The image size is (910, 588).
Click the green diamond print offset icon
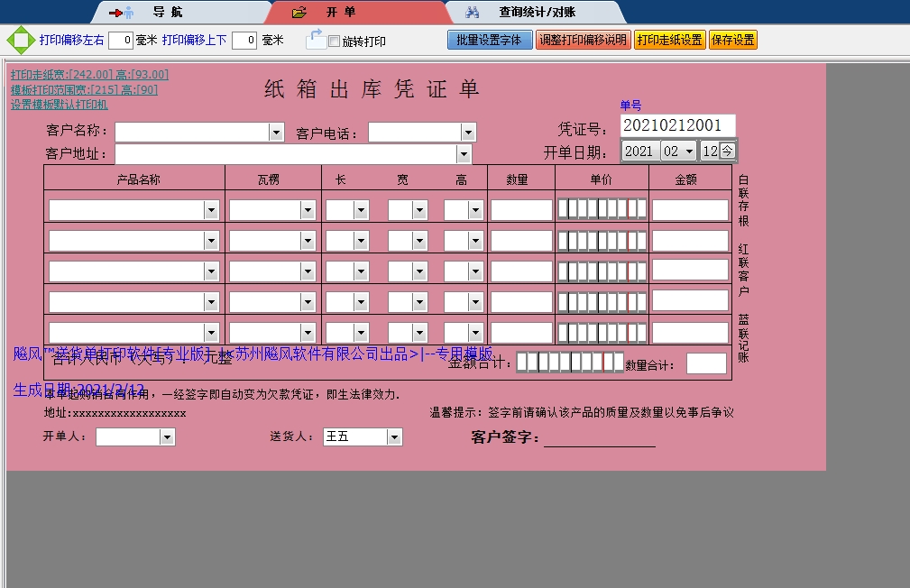point(20,40)
